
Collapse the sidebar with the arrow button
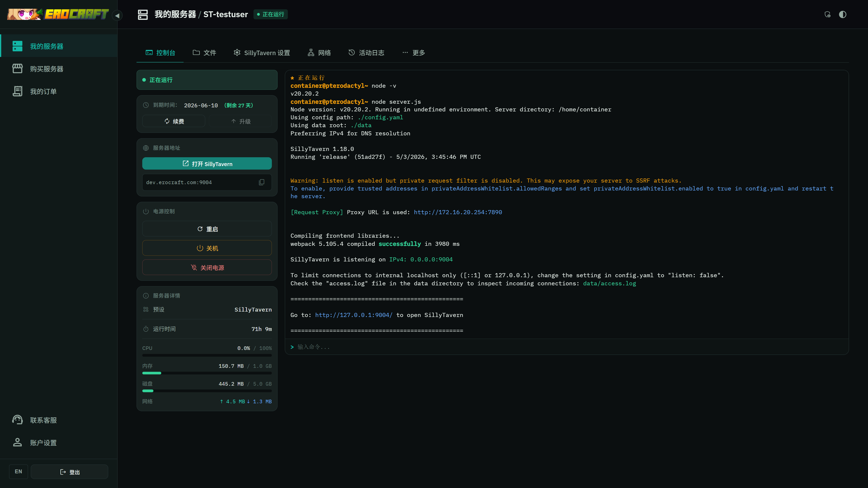(x=117, y=15)
